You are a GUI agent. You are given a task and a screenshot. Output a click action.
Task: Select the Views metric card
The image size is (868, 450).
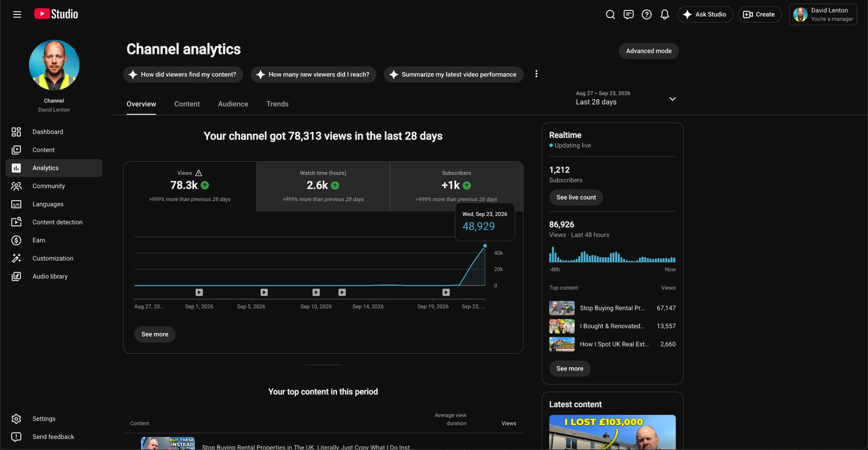tap(190, 186)
